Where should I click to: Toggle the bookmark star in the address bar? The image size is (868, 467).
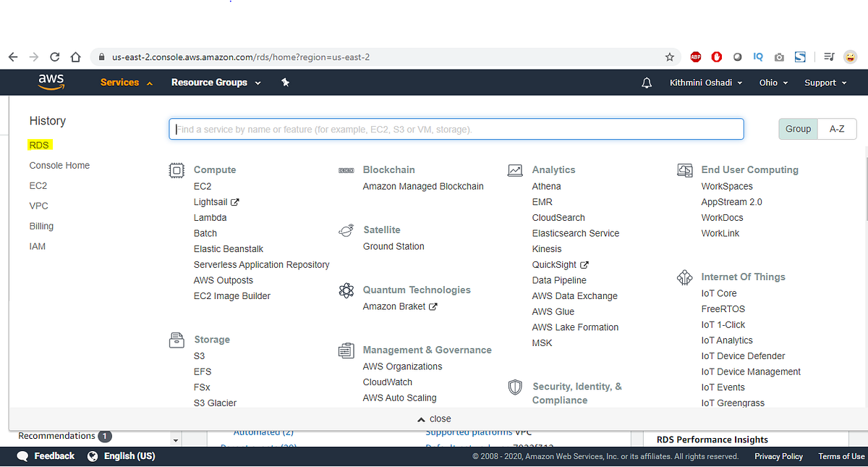coord(670,56)
